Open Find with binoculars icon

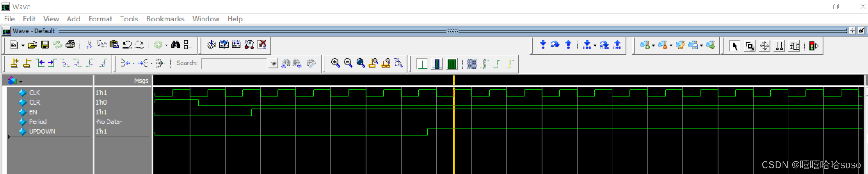176,45
